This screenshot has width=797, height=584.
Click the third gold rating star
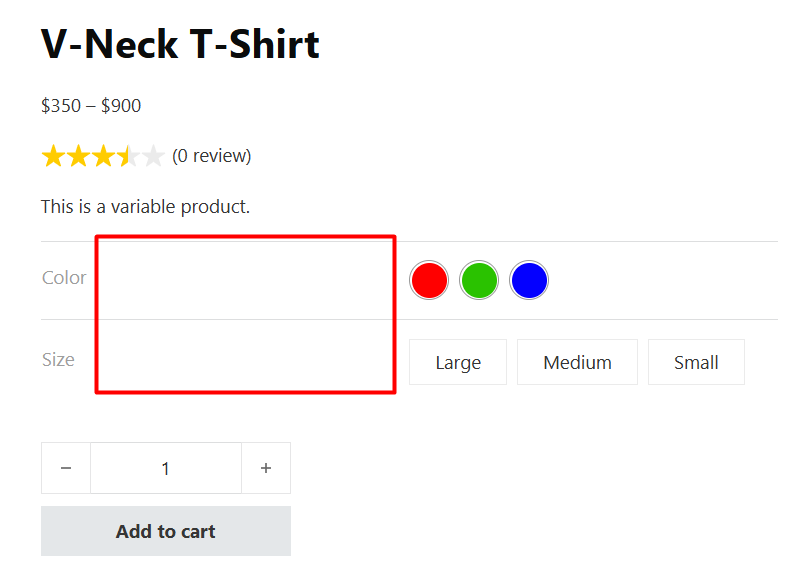(103, 156)
